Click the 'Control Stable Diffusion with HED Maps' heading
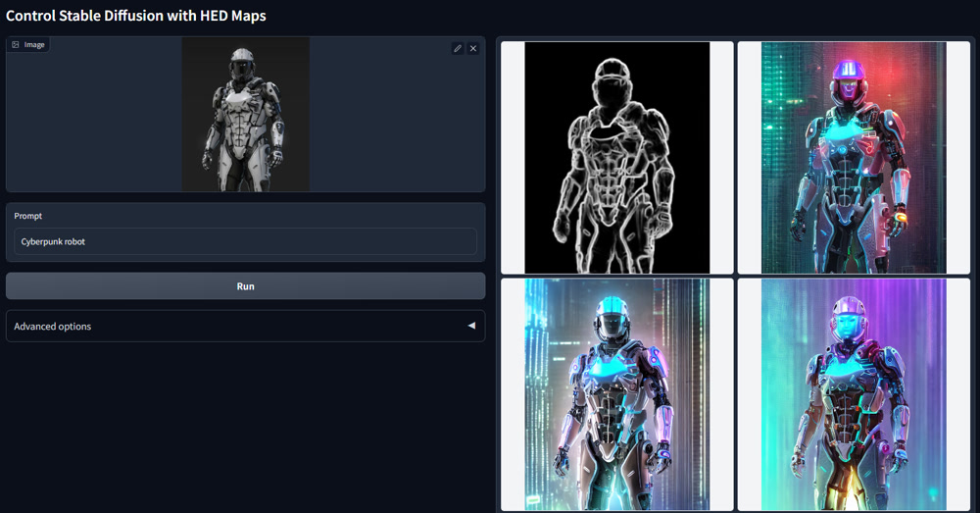Screen dimensions: 980x513 [x=136, y=16]
